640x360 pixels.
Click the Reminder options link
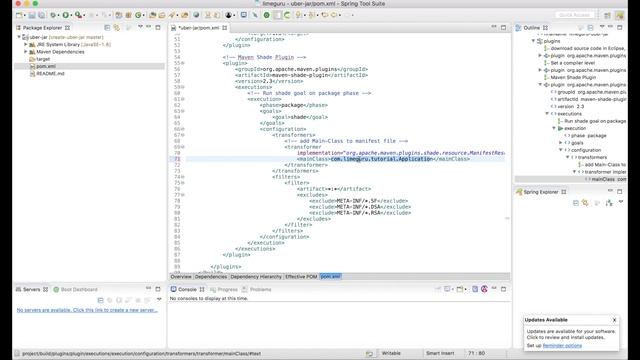coord(562,345)
